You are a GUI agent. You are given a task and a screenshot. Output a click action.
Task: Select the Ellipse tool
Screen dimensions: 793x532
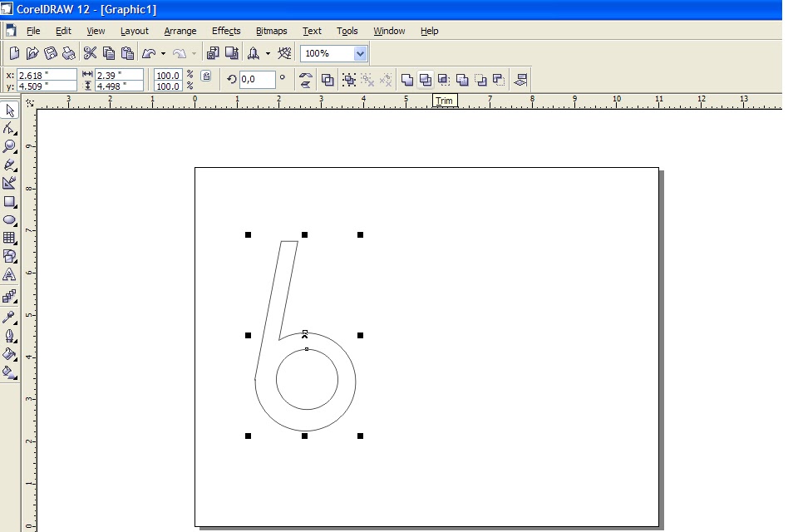coord(10,219)
